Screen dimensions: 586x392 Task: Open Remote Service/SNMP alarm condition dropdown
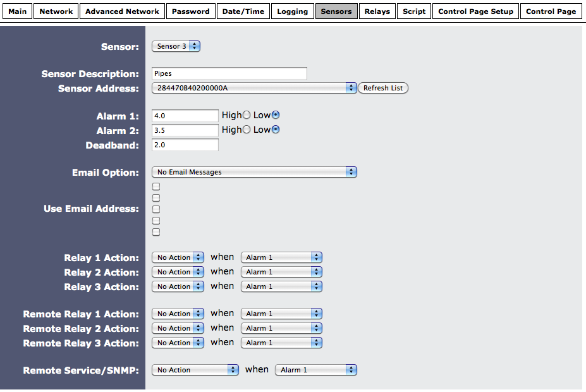[315, 370]
